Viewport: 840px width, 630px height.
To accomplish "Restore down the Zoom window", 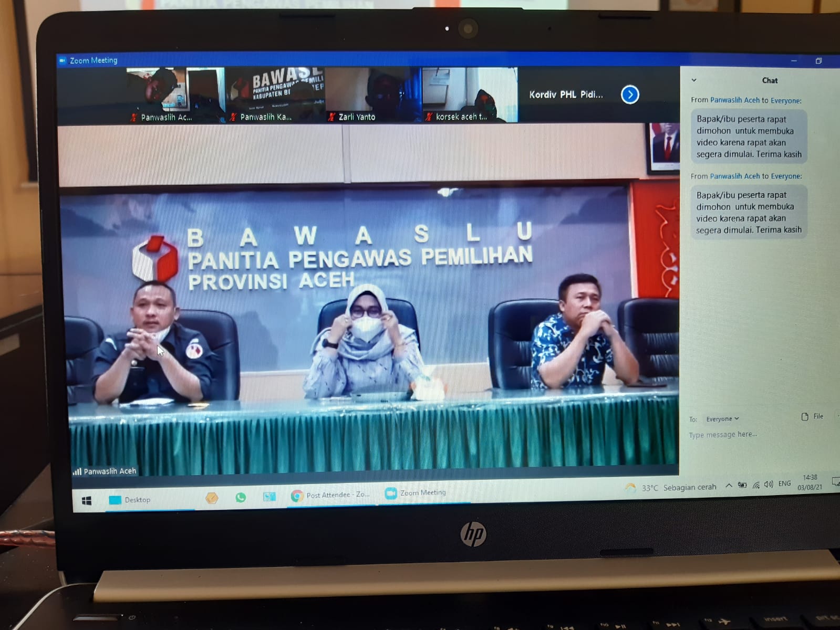I will click(x=818, y=61).
